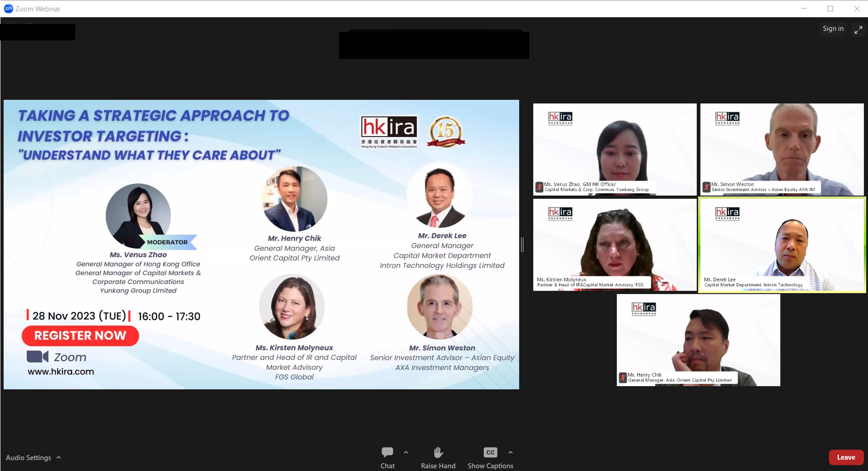Maximize the Zoom Webinar window
Viewport: 868px width, 471px height.
point(830,8)
